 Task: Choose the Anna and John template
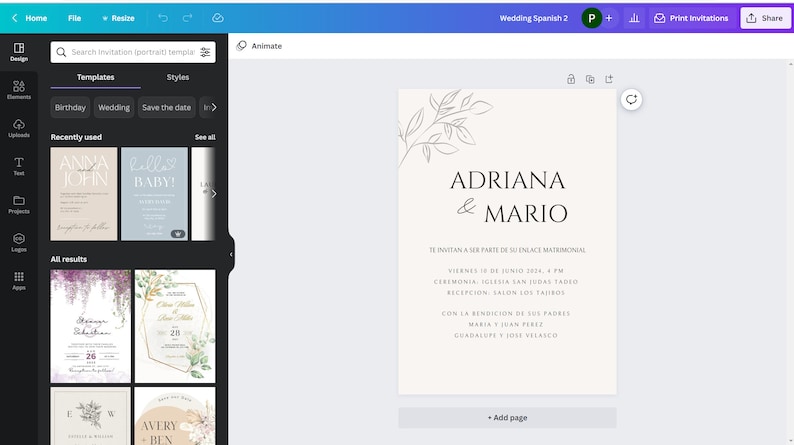pos(84,194)
